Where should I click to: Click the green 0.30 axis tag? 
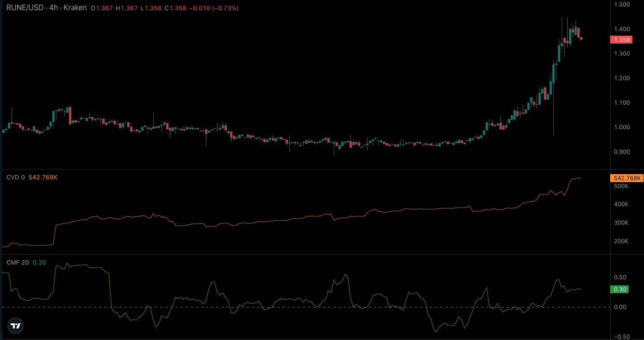pos(620,290)
